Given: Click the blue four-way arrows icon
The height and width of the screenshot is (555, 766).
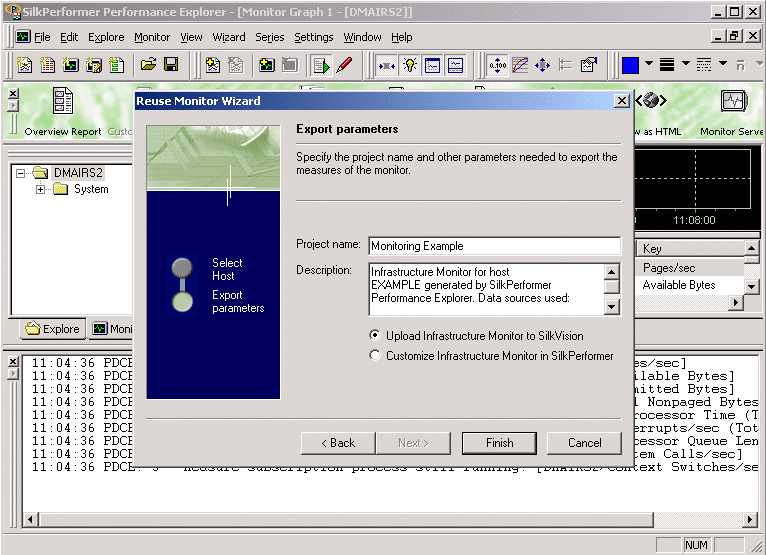Looking at the screenshot, I should click(x=542, y=65).
